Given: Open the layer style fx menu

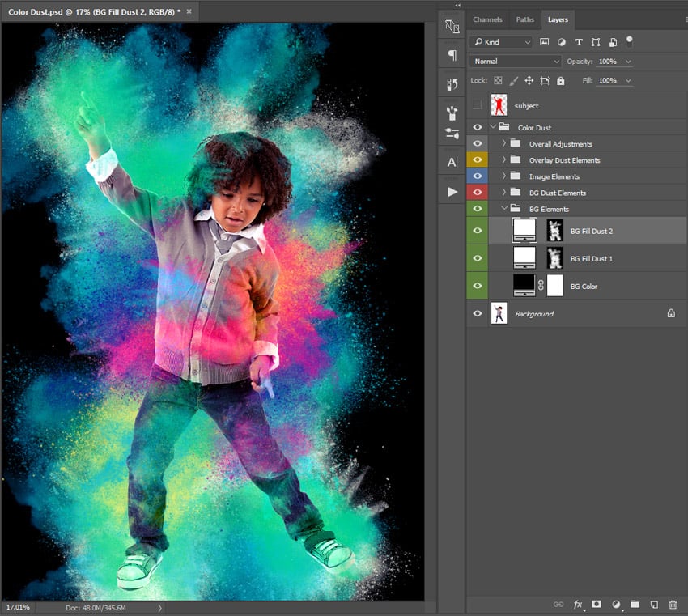Looking at the screenshot, I should [578, 605].
